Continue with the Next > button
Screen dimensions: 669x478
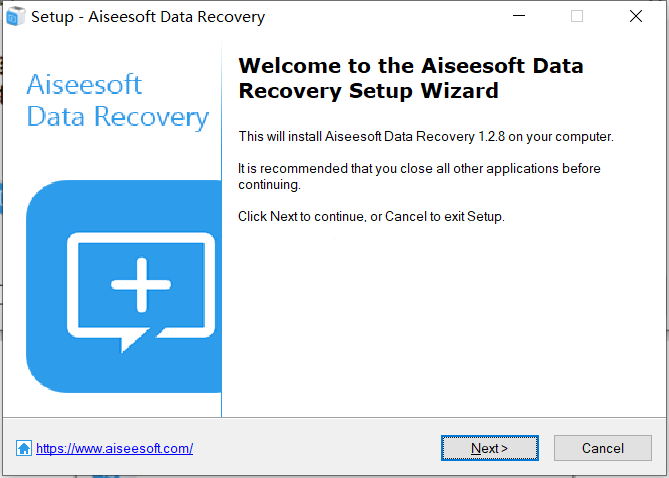pos(490,448)
